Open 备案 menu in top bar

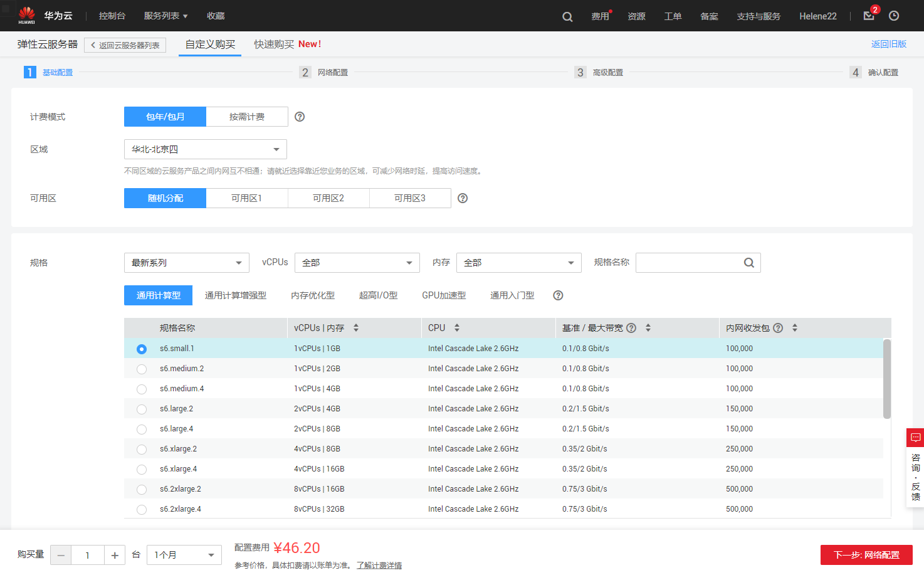tap(710, 16)
